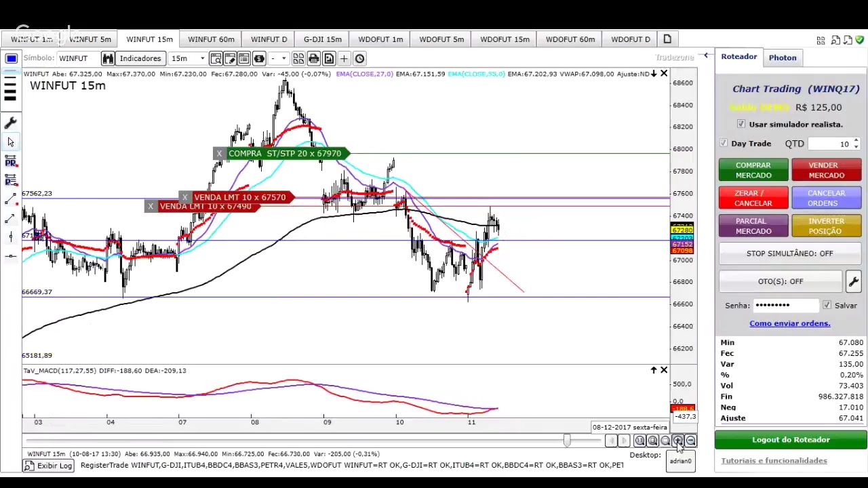868x488 pixels.
Task: Open Como enviar ordens link
Action: (790, 323)
